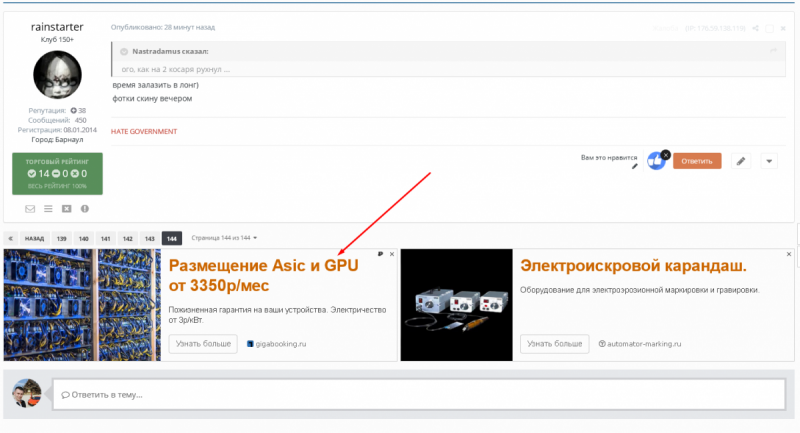Open the list-lines icon under rainstarter's profile
Viewport: 800px width, 433px height.
[48, 209]
